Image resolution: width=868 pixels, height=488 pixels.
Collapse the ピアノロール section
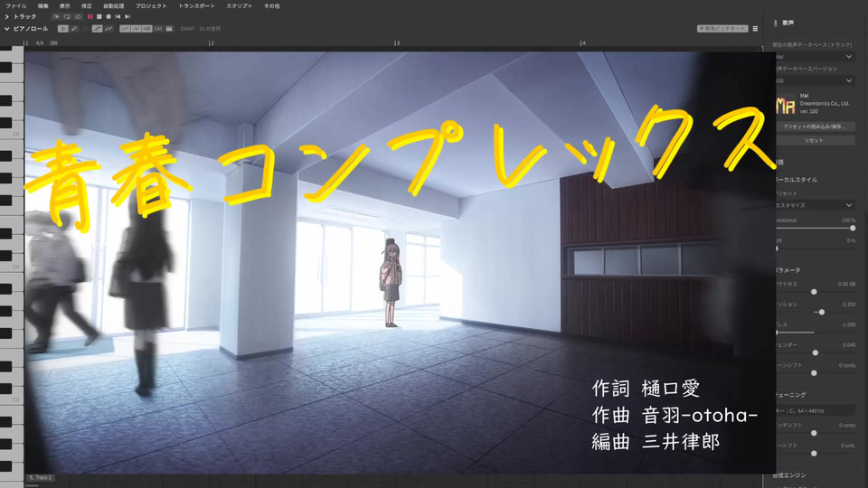(6, 29)
